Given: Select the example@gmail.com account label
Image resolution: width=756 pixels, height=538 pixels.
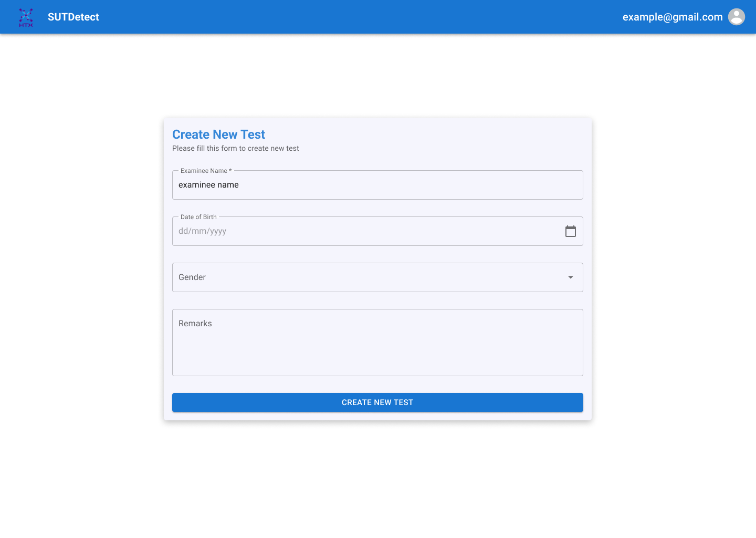Looking at the screenshot, I should [673, 17].
